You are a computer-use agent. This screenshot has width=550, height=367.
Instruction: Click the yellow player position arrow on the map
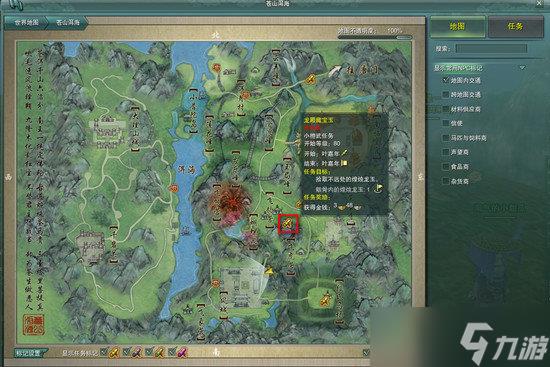[269, 271]
